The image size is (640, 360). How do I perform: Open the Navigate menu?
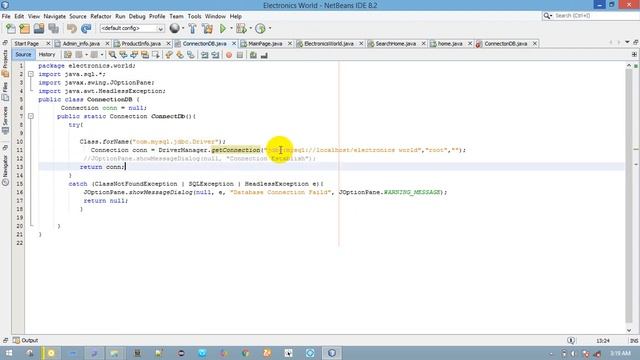tap(55, 16)
